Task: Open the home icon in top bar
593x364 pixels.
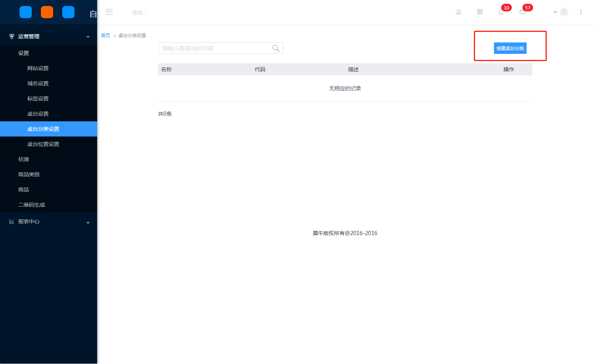Action: point(459,12)
